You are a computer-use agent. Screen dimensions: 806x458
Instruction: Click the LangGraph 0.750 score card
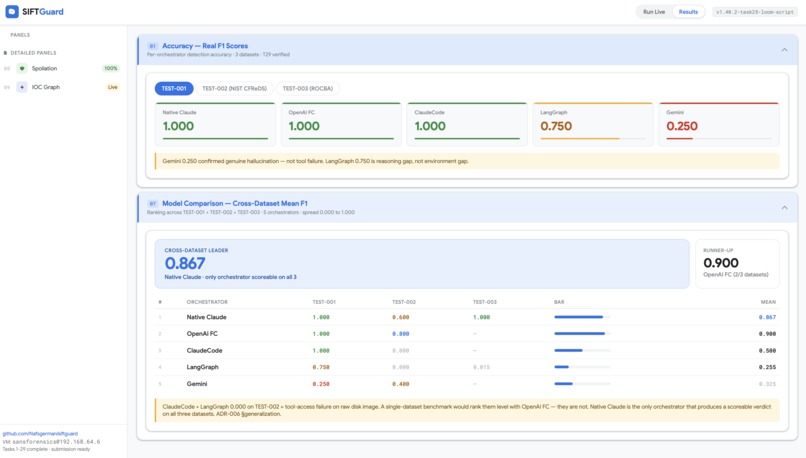pos(593,124)
